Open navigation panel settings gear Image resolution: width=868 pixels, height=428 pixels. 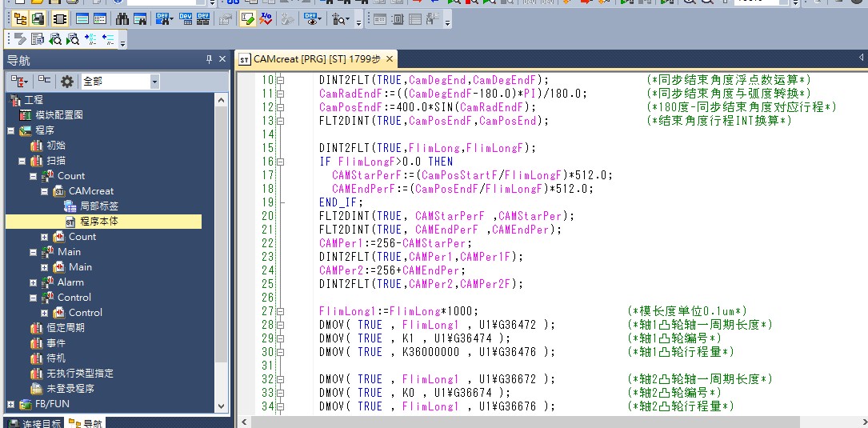point(67,82)
